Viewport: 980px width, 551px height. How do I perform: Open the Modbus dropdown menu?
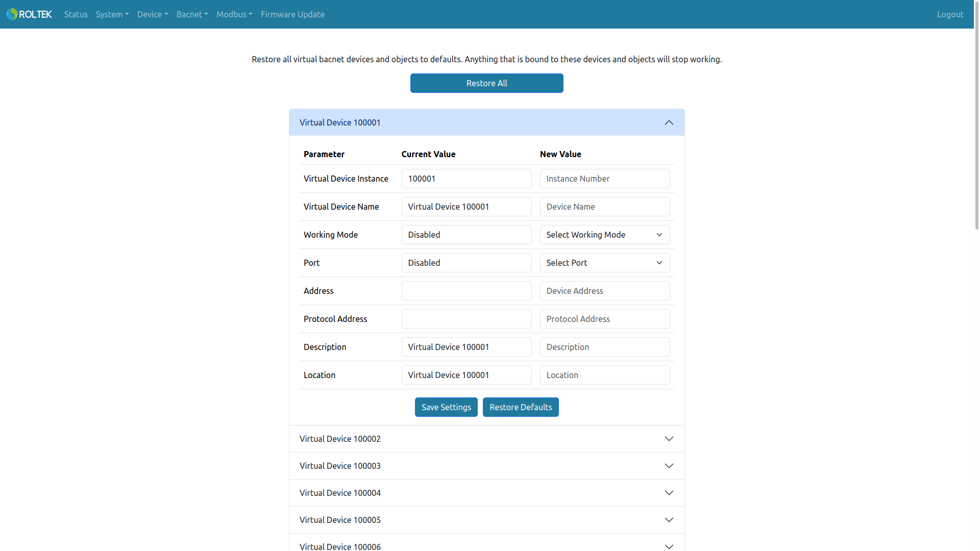tap(234, 14)
